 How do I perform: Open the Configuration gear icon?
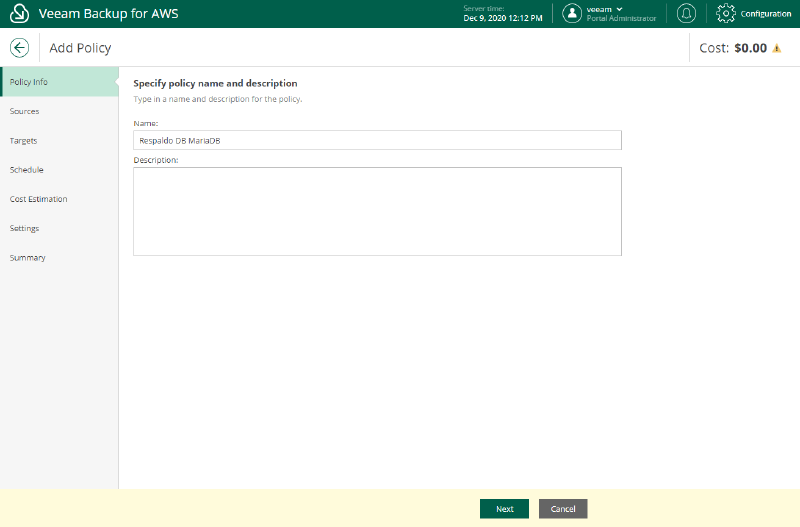pyautogui.click(x=726, y=14)
